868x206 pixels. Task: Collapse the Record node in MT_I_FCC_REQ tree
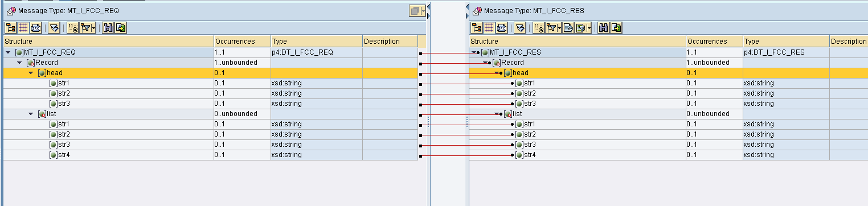point(19,63)
